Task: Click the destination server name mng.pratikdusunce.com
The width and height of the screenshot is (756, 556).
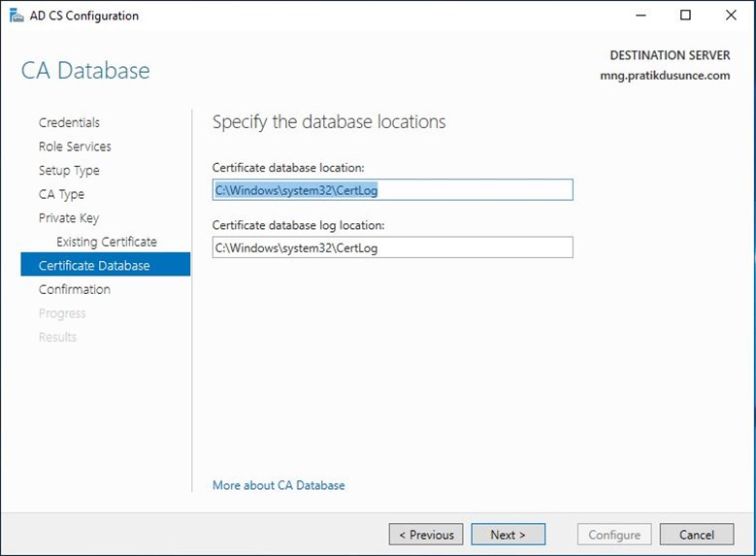Action: [665, 76]
